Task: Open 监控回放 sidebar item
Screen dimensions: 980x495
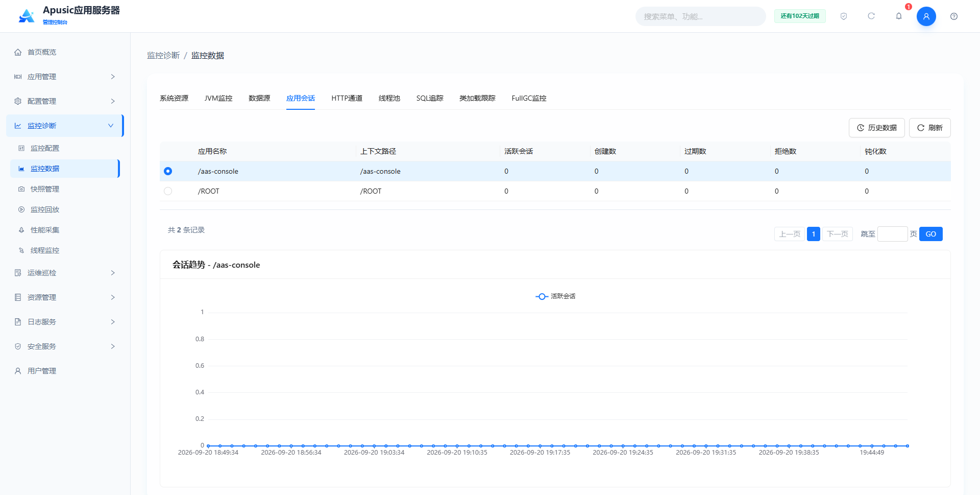Action: click(65, 209)
